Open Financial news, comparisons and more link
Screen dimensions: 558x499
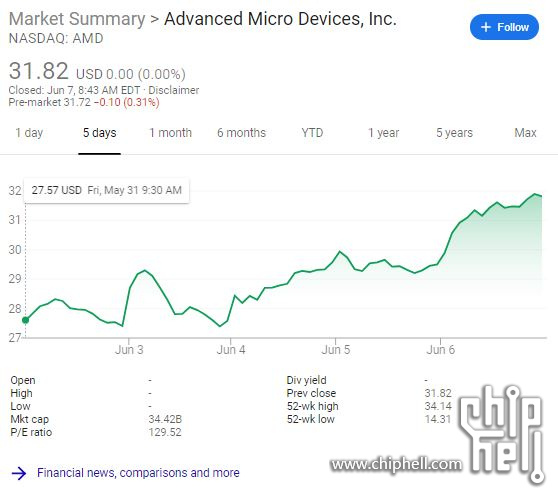(138, 473)
